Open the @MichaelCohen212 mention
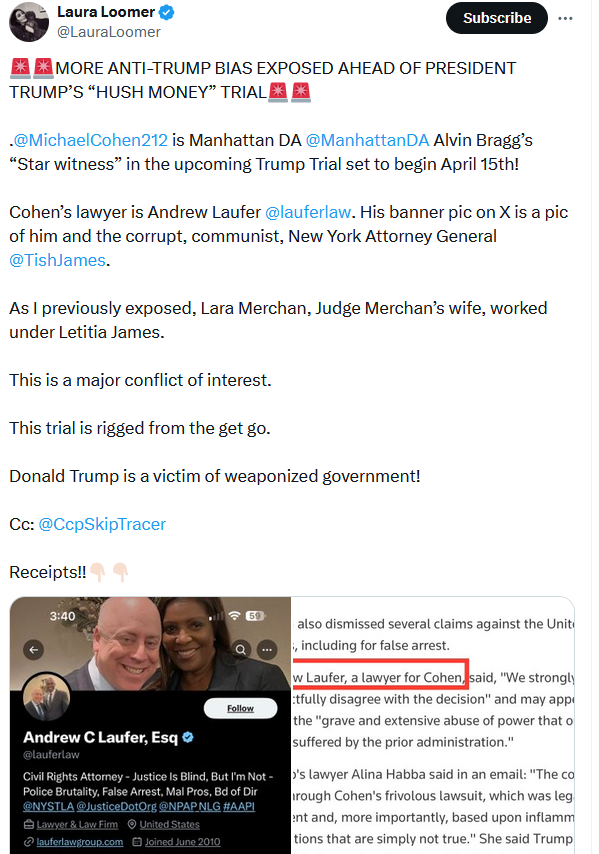Image resolution: width=599 pixels, height=854 pixels. 90,140
